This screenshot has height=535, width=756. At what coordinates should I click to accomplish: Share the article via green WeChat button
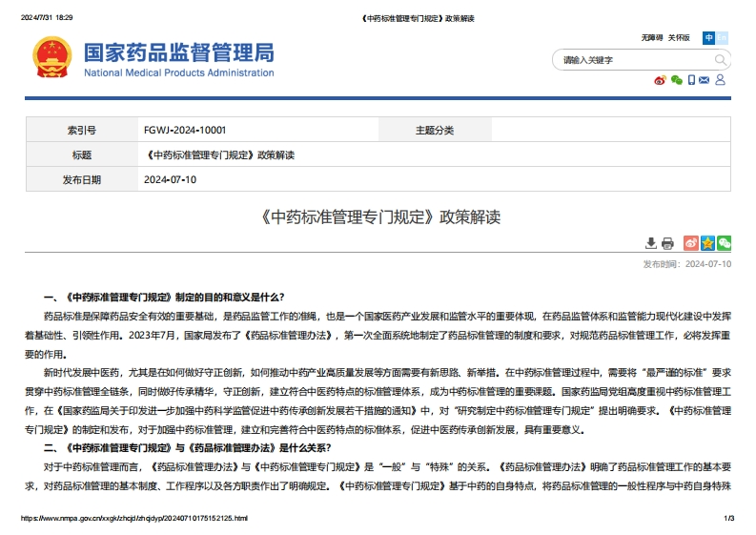click(724, 243)
